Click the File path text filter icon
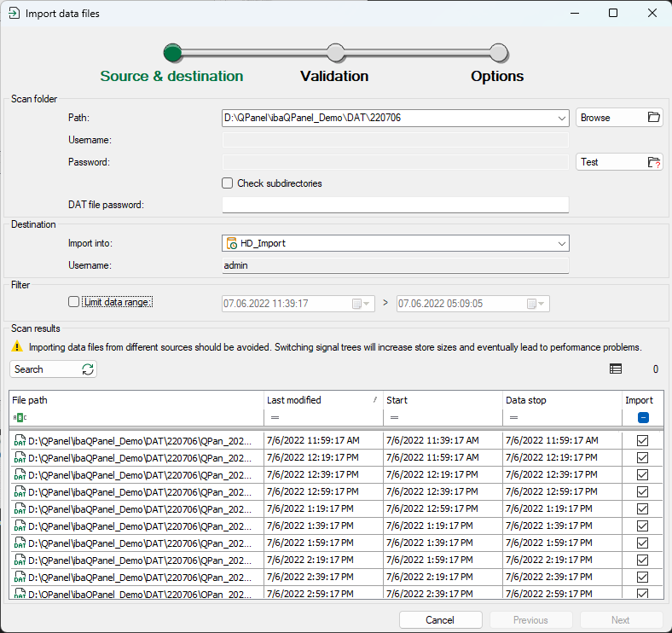Image resolution: width=672 pixels, height=633 pixels. [19, 417]
